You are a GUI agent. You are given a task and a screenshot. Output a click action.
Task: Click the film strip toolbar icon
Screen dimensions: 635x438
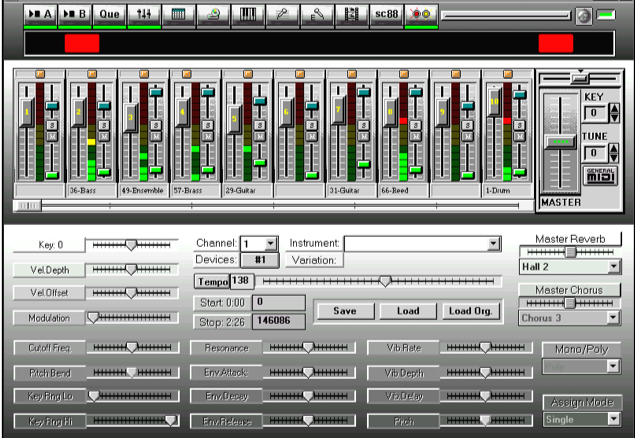[x=351, y=15]
